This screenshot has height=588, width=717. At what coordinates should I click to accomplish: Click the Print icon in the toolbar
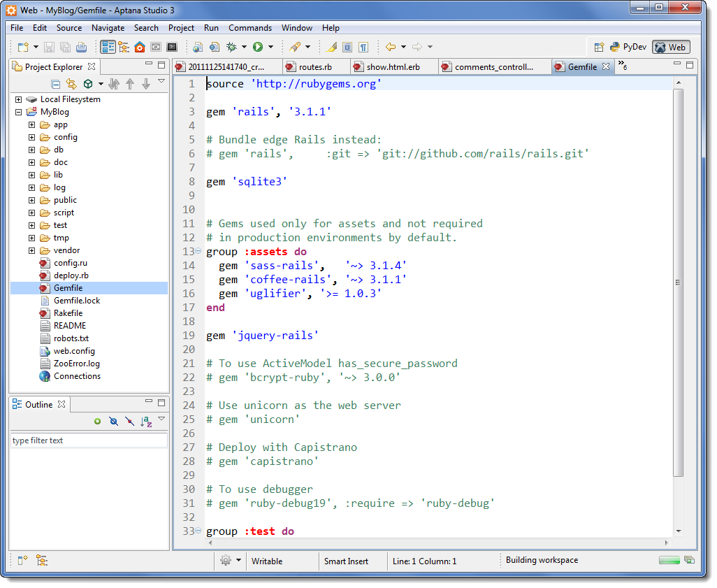(81, 48)
